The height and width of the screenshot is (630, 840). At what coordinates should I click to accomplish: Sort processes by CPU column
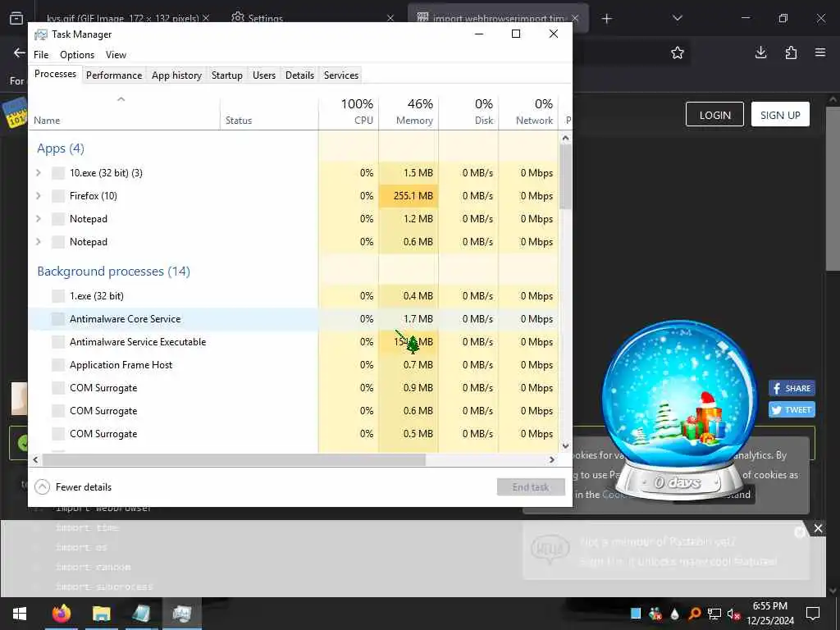pyautogui.click(x=349, y=112)
